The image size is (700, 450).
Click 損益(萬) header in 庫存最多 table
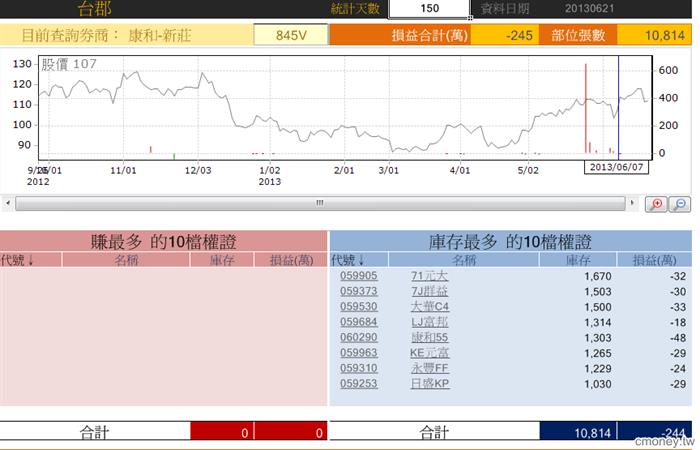coord(654,260)
